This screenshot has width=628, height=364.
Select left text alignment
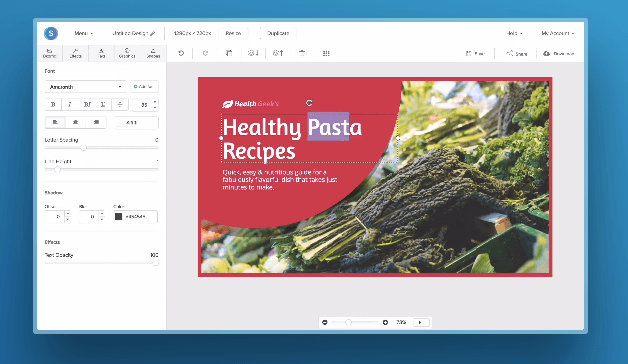click(x=55, y=122)
